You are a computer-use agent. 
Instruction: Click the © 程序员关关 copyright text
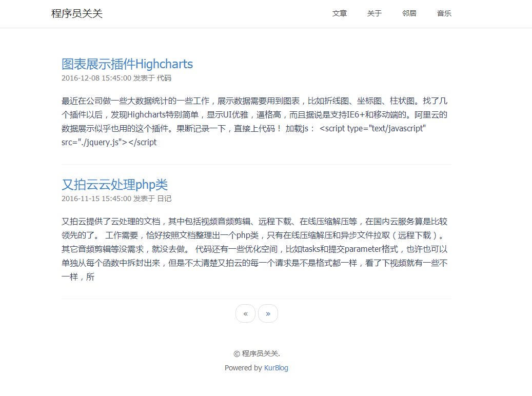coord(257,353)
